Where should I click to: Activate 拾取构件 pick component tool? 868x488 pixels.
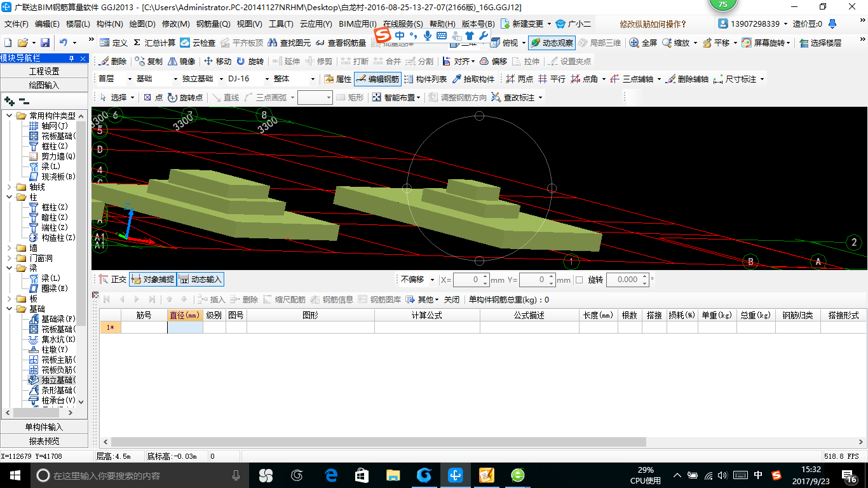click(x=473, y=79)
